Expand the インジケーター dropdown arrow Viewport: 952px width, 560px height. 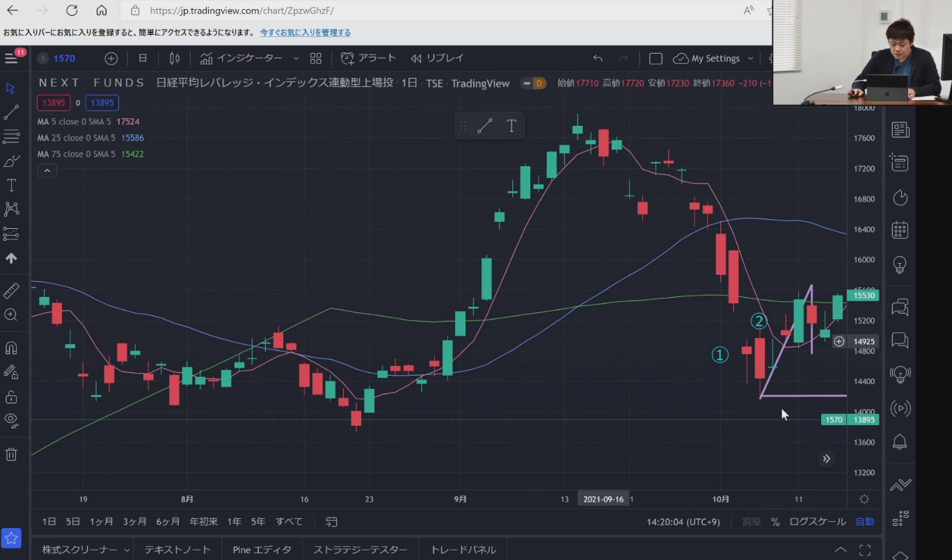[x=296, y=58]
